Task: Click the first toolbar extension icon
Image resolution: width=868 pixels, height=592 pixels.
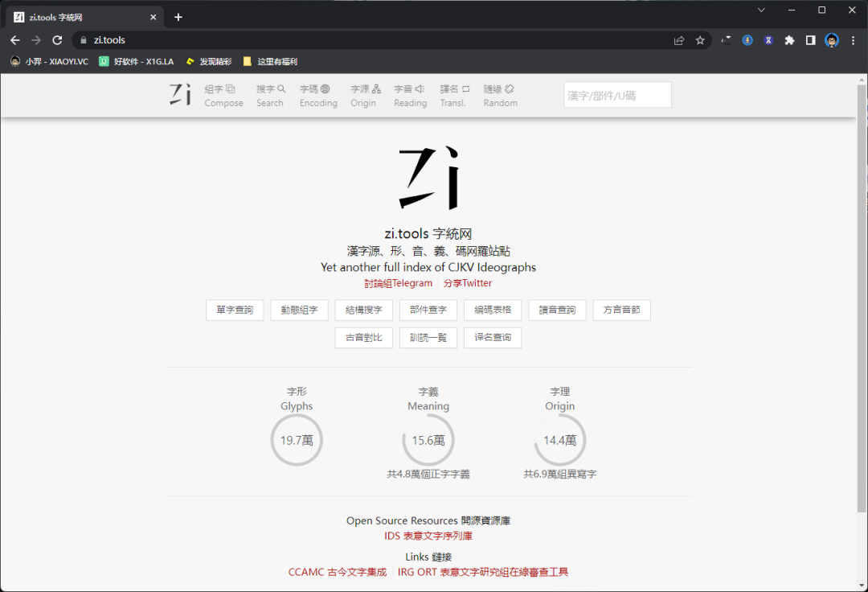Action: click(x=727, y=40)
